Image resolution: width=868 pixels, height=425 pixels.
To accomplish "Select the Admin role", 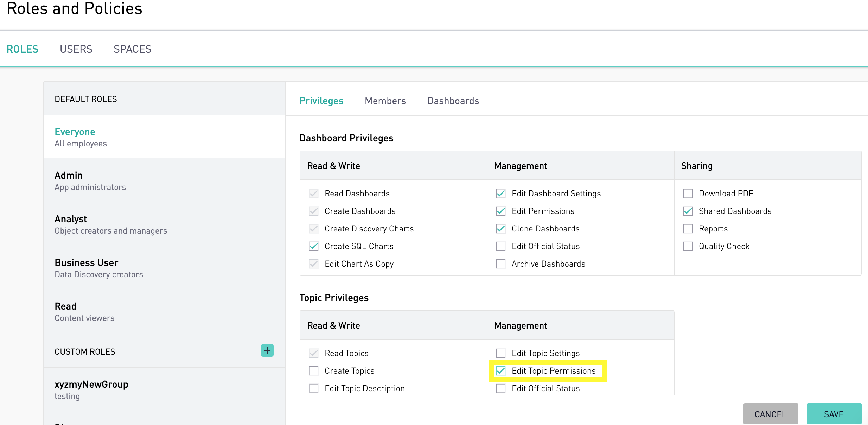I will pos(164,180).
